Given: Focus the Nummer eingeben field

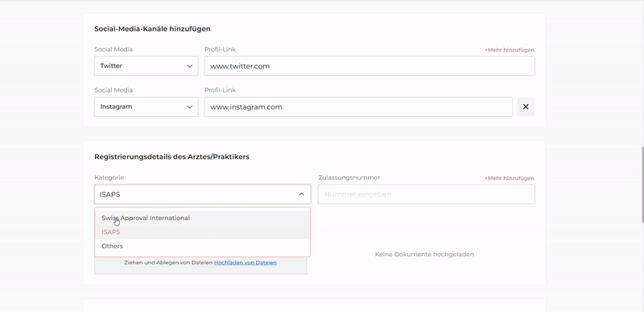Looking at the screenshot, I should [427, 194].
